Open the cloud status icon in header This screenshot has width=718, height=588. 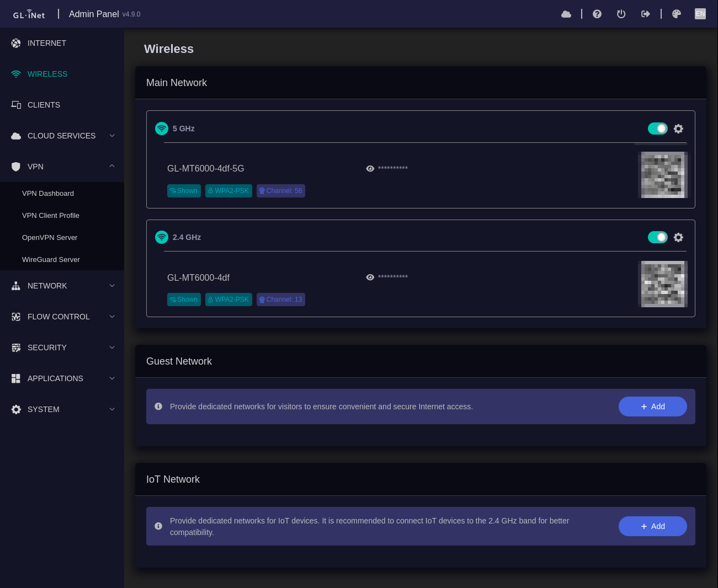tap(566, 14)
